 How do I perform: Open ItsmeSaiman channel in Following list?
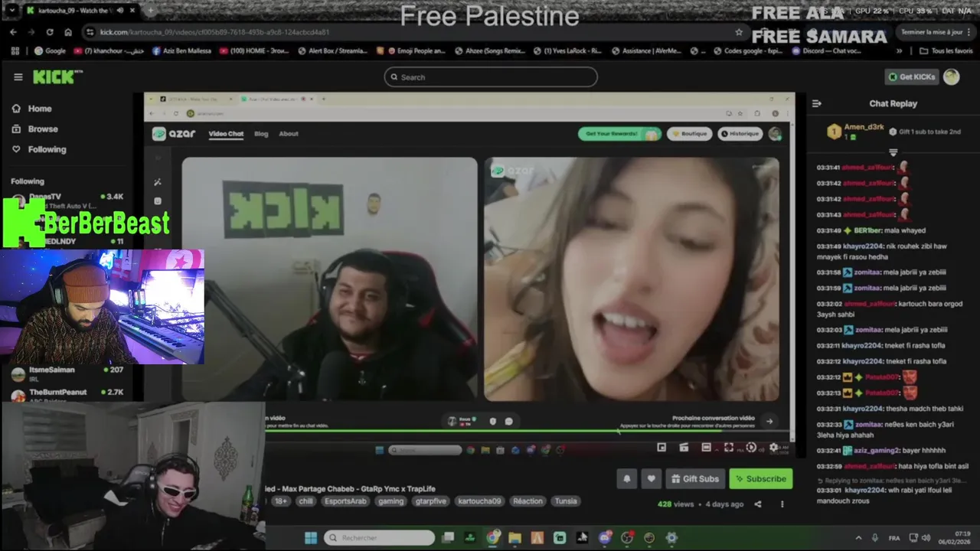point(67,373)
